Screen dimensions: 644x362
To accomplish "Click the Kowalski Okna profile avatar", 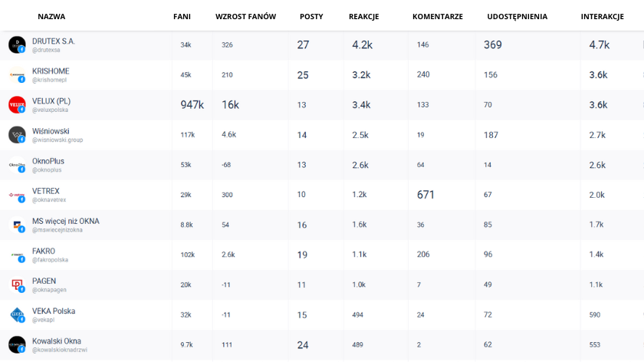I will click(x=17, y=344).
